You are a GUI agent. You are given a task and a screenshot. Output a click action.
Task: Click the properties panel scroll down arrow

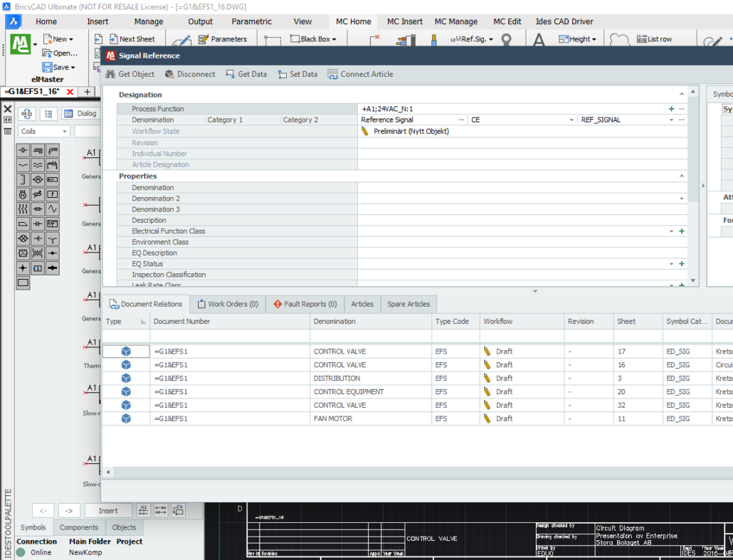[x=693, y=280]
